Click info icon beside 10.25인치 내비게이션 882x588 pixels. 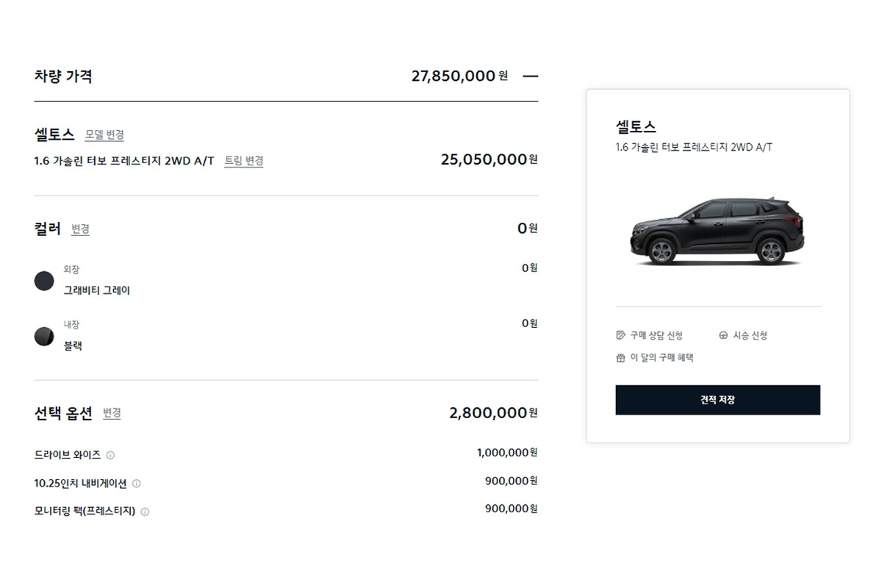[x=137, y=484]
